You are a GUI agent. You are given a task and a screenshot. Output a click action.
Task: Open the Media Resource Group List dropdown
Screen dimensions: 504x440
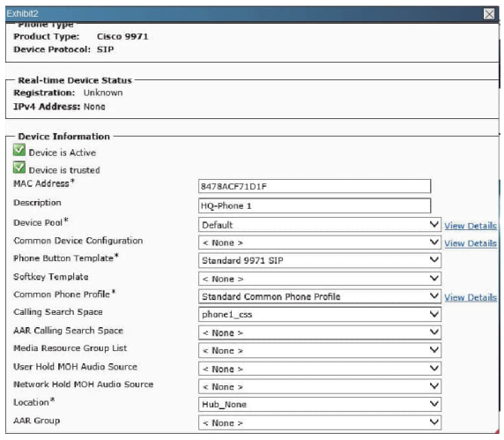pyautogui.click(x=320, y=350)
